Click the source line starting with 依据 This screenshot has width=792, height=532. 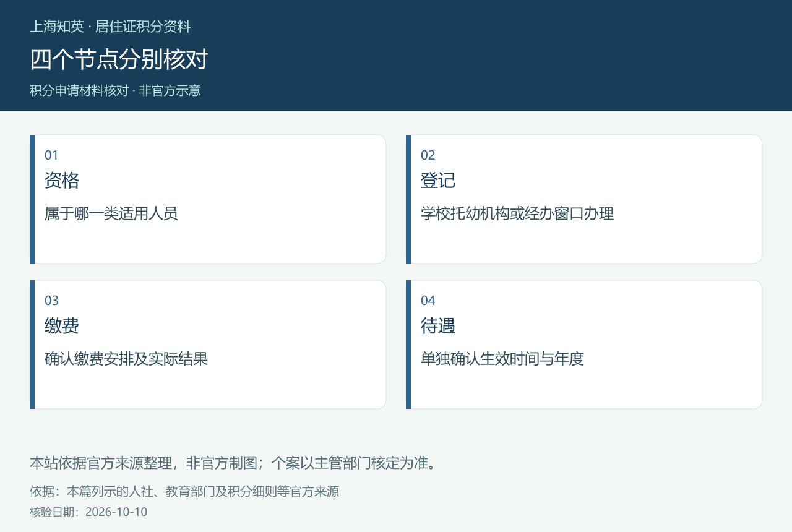184,492
